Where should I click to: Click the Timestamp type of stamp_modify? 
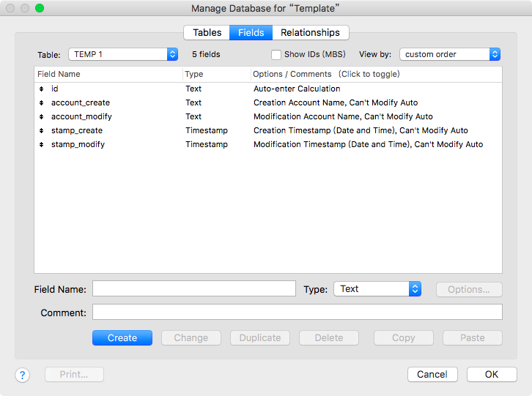[x=207, y=144]
